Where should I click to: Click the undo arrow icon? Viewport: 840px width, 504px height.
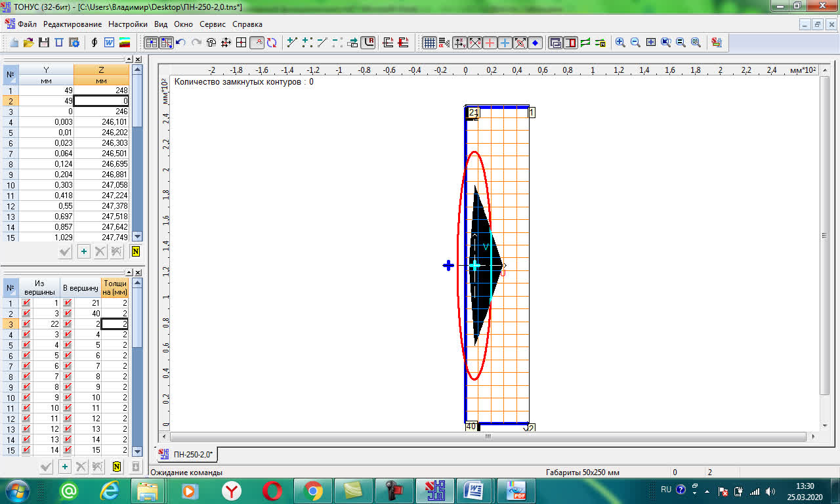click(x=180, y=43)
